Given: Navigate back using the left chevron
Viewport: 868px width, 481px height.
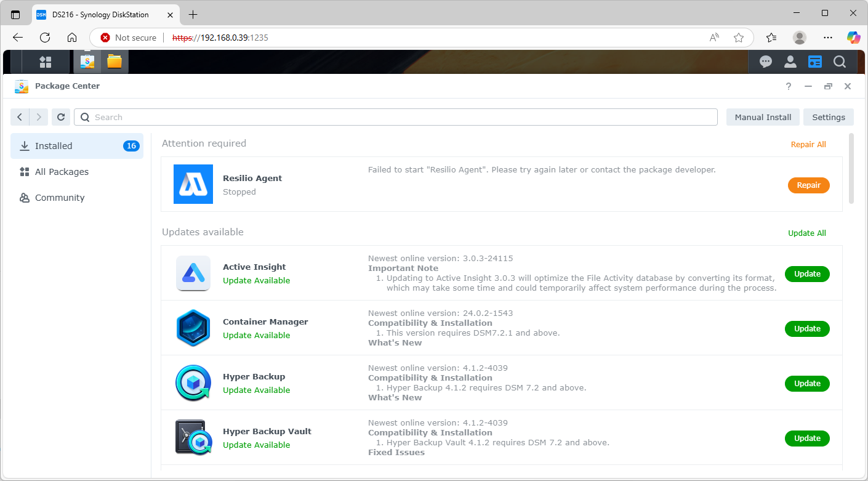Looking at the screenshot, I should tap(19, 117).
